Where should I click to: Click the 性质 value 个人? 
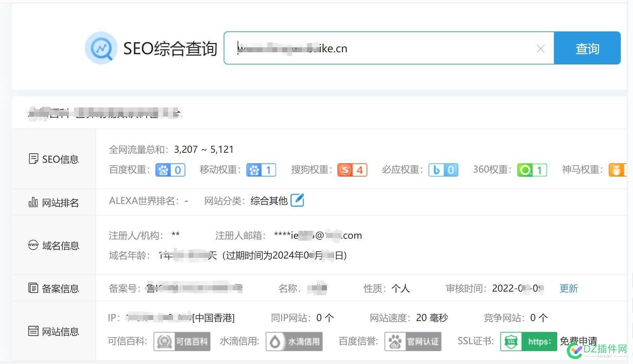pos(401,288)
